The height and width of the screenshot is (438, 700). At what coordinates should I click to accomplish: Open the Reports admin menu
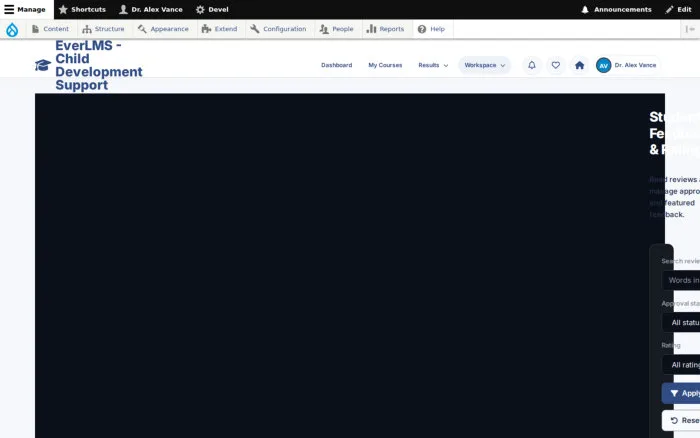pos(385,29)
